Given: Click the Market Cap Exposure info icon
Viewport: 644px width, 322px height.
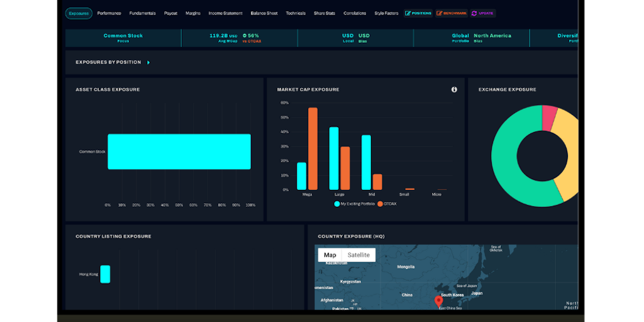Looking at the screenshot, I should pos(454,89).
